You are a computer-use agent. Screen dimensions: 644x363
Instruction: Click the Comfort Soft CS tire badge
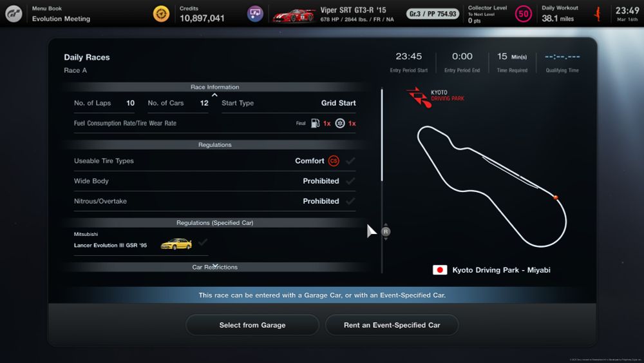tap(334, 161)
